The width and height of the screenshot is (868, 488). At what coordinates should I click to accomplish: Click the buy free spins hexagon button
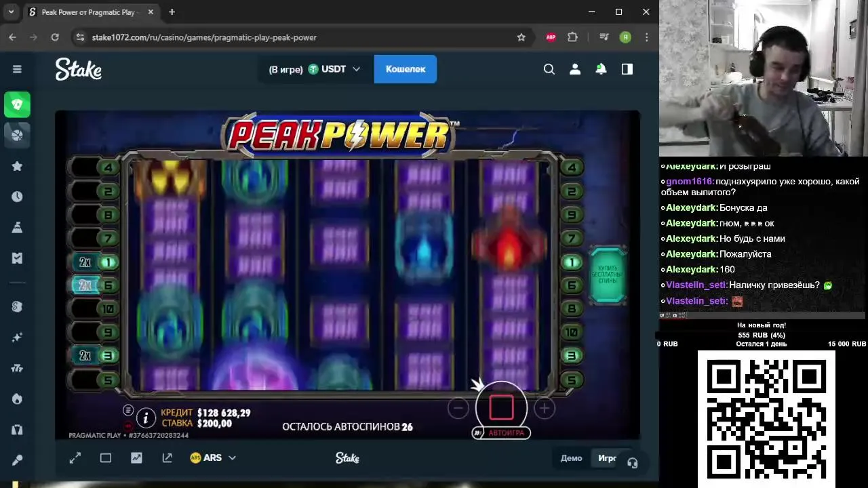tap(608, 274)
